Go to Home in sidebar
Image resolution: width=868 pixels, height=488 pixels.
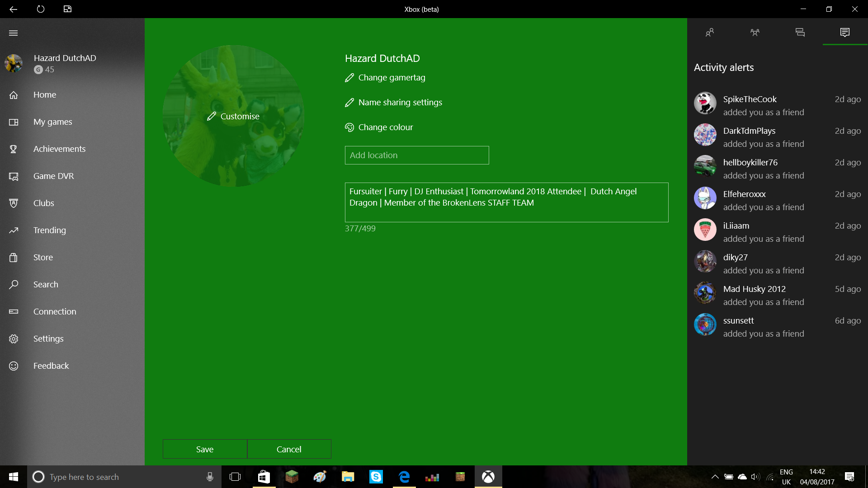point(72,95)
